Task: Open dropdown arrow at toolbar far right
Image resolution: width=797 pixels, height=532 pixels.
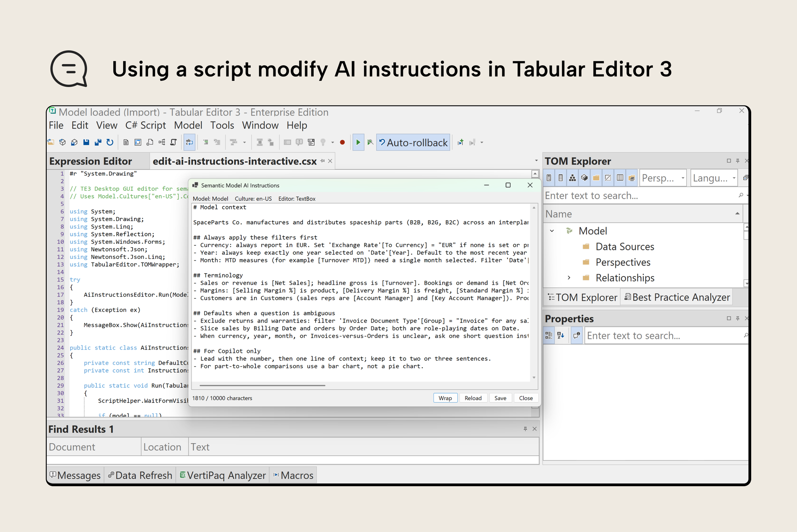Action: (482, 142)
